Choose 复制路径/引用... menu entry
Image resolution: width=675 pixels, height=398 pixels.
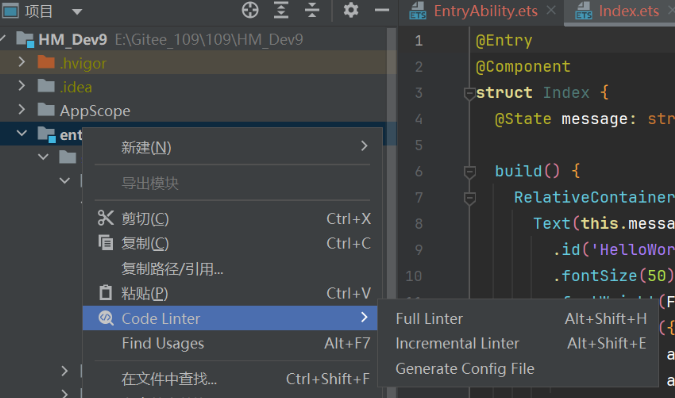tap(232, 268)
